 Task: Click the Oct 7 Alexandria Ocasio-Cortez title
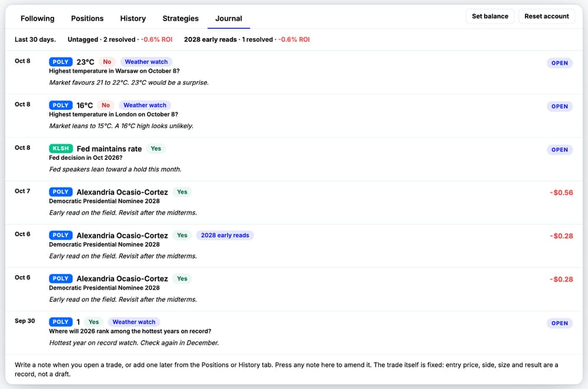click(x=122, y=192)
